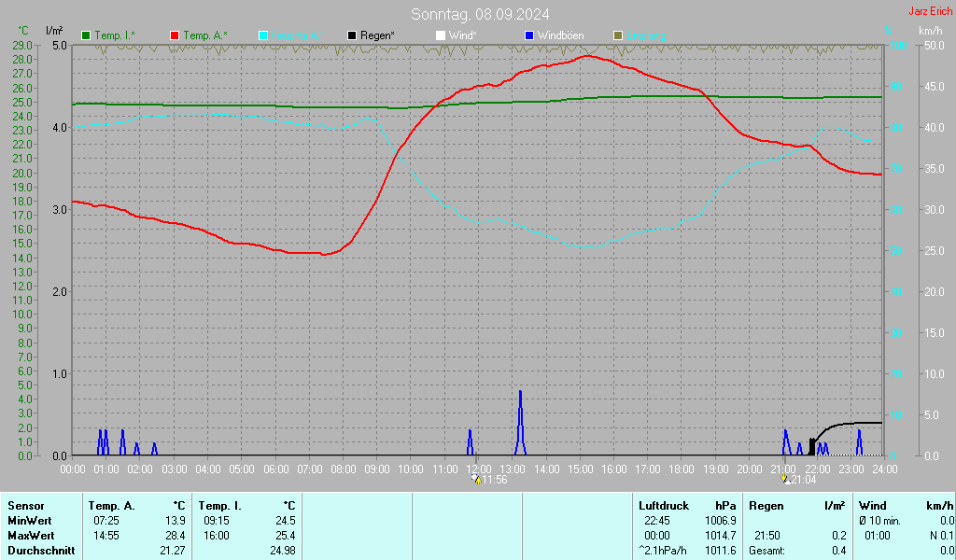Click the cyan humidity legend swatch
This screenshot has width=956, height=560.
pyautogui.click(x=263, y=35)
